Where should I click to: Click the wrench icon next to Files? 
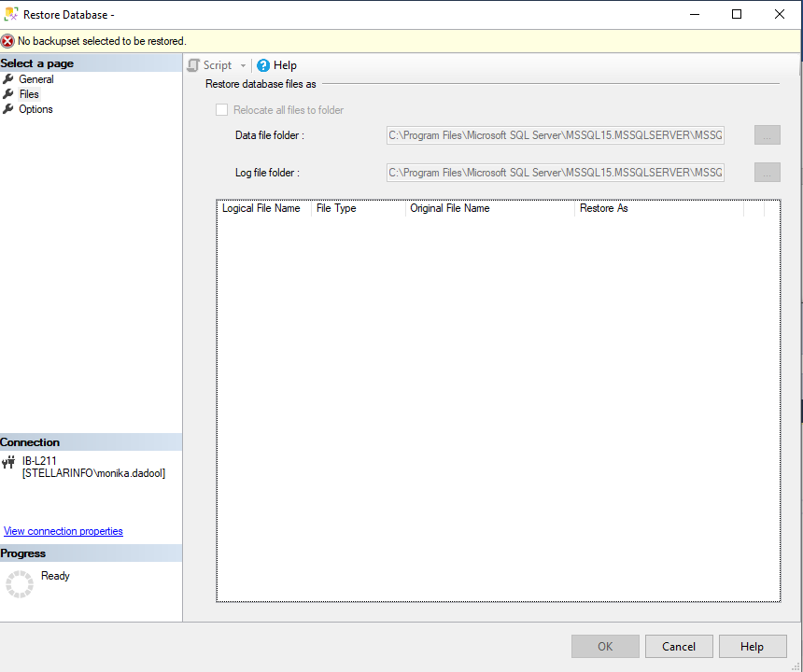[x=8, y=94]
